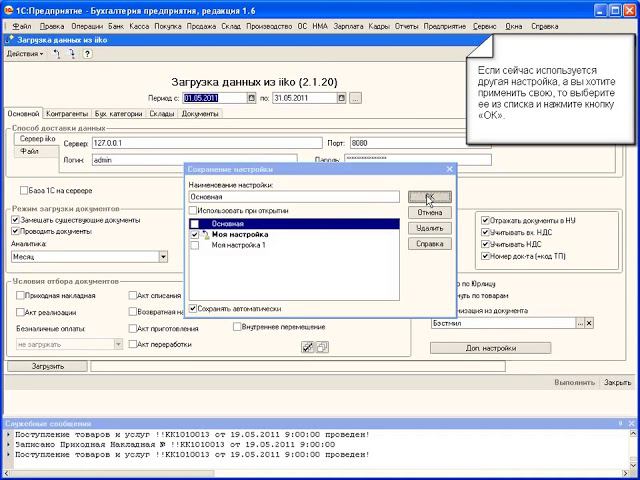
Task: Enable Использовать при открытии checkbox
Action: tap(194, 211)
